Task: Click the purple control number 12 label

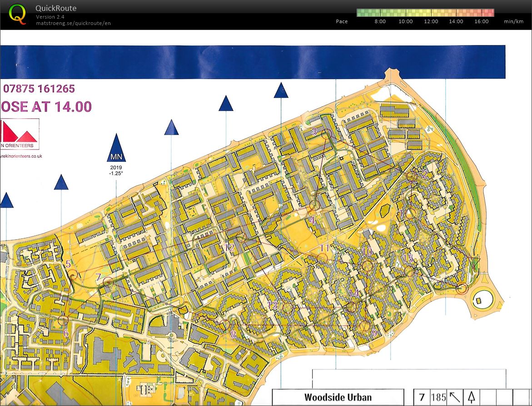Action: point(229,247)
